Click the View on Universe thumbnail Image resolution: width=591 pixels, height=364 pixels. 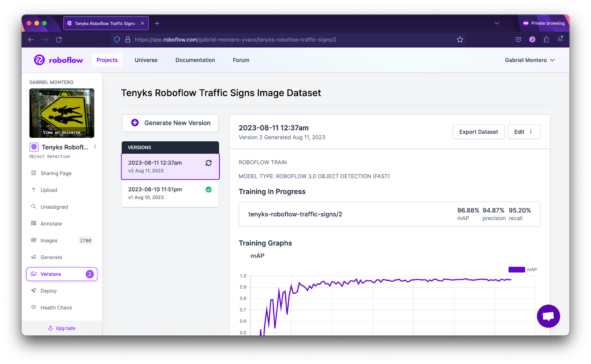[61, 113]
